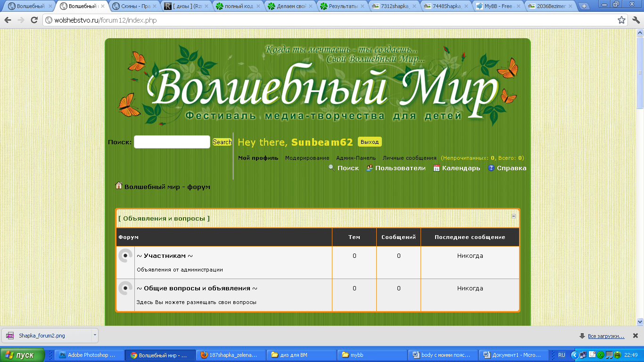
Task: Click 'Объявления от администрации' description text
Action: pos(180,270)
